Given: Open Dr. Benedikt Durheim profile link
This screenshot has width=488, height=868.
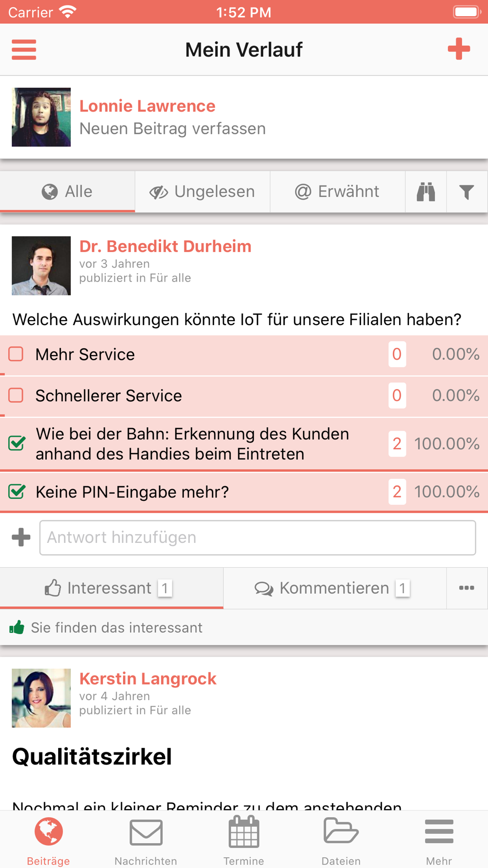Looking at the screenshot, I should click(165, 246).
